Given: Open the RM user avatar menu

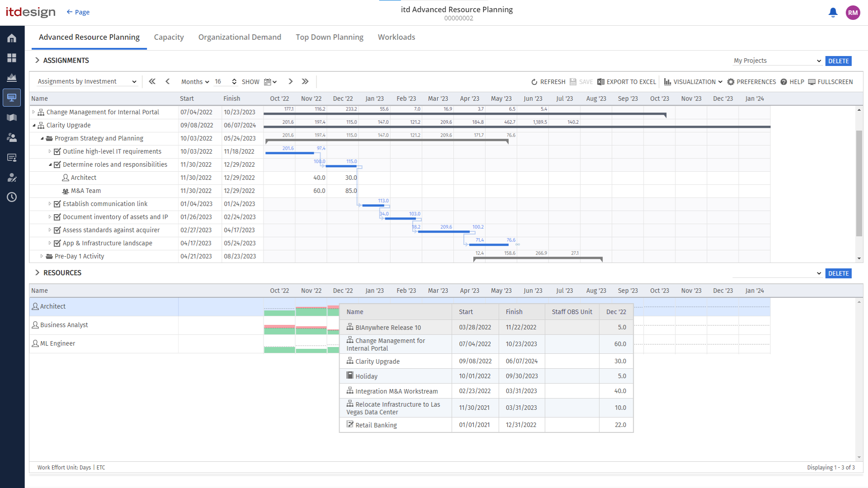Looking at the screenshot, I should click(853, 13).
